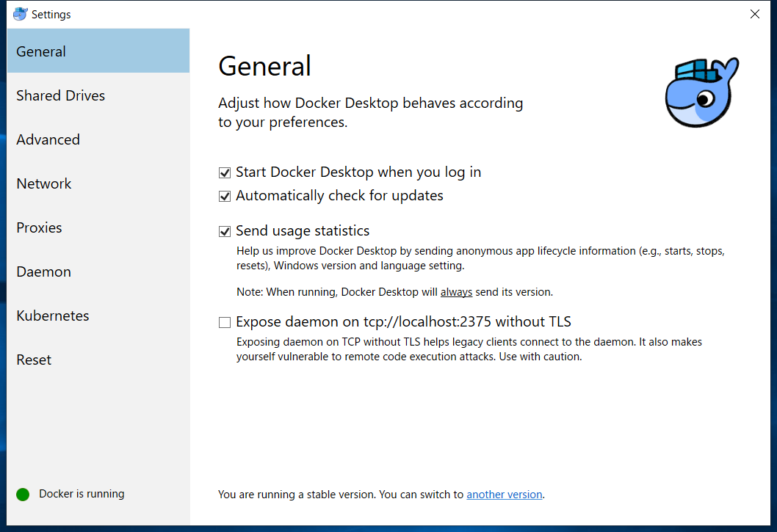Toggle Start Docker Desktop when you log in
The image size is (777, 532).
tap(225, 173)
